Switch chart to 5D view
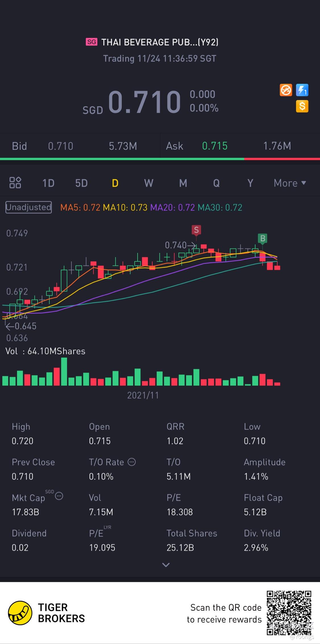The image size is (320, 644). (x=81, y=183)
